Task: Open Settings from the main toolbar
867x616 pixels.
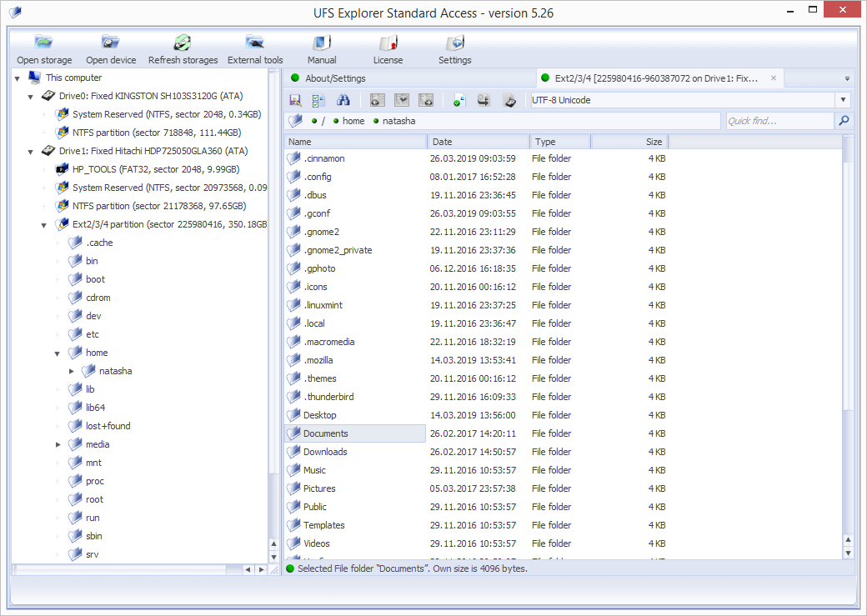Action: click(x=454, y=43)
